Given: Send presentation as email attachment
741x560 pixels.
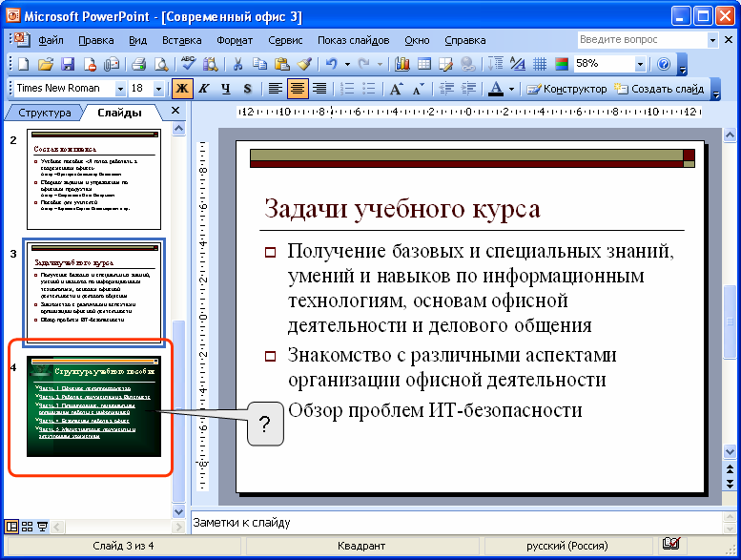Looking at the screenshot, I should pos(112,64).
